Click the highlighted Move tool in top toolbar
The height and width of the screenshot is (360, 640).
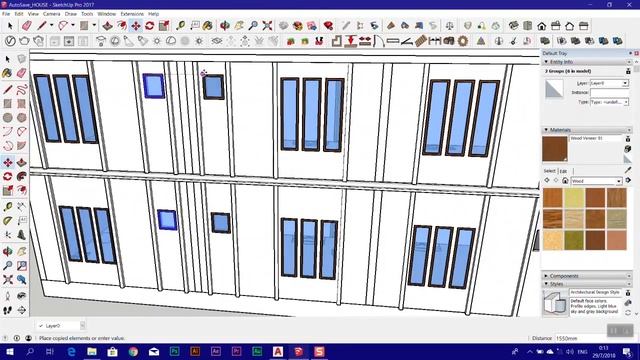[136, 26]
